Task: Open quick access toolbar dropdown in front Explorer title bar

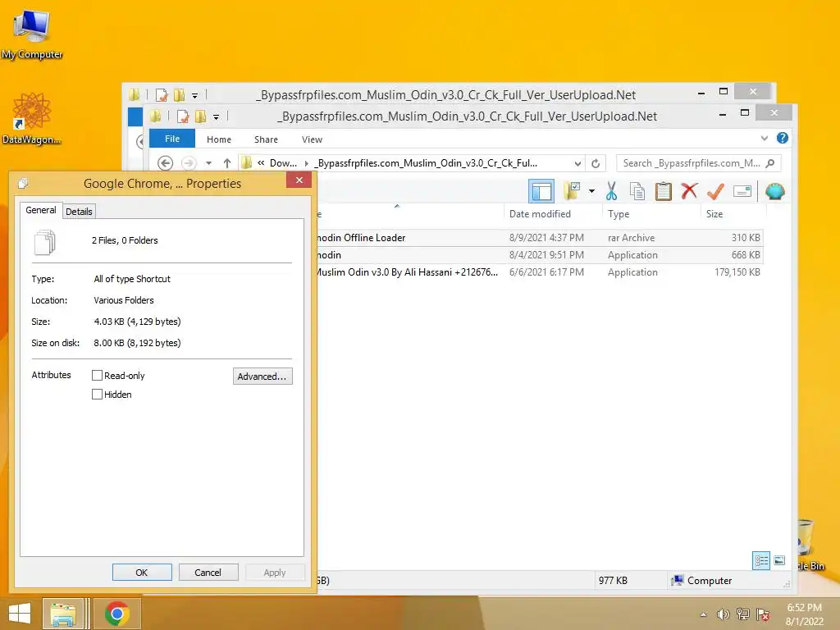Action: click(x=216, y=116)
